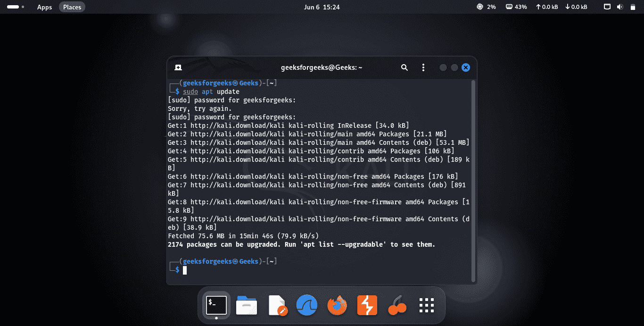Screen dimensions: 644x326
Task: Click the Get:4 contrib Packages line
Action: (x=311, y=151)
